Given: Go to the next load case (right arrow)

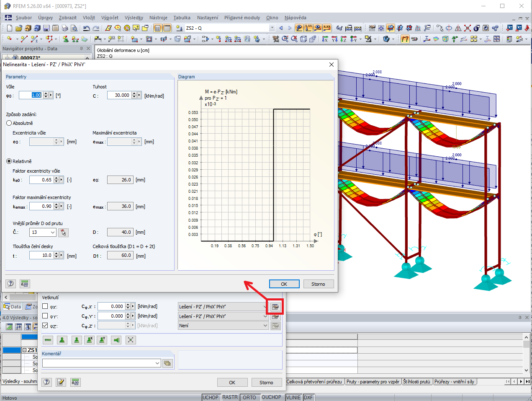Looking at the screenshot, I should [x=290, y=28].
